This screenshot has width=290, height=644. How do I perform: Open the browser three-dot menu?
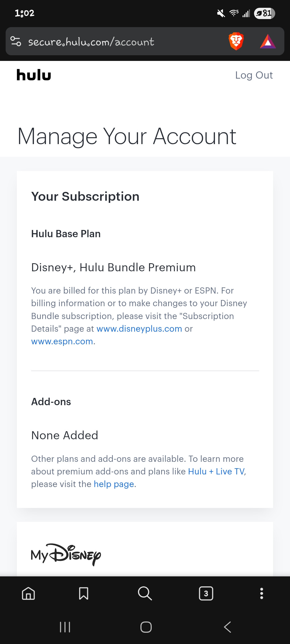click(262, 593)
